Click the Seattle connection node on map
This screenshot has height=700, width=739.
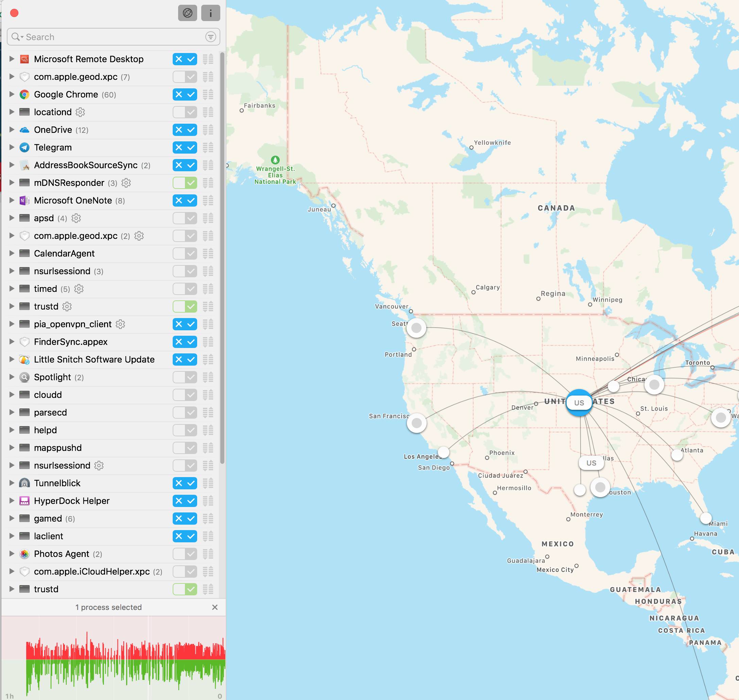(416, 328)
